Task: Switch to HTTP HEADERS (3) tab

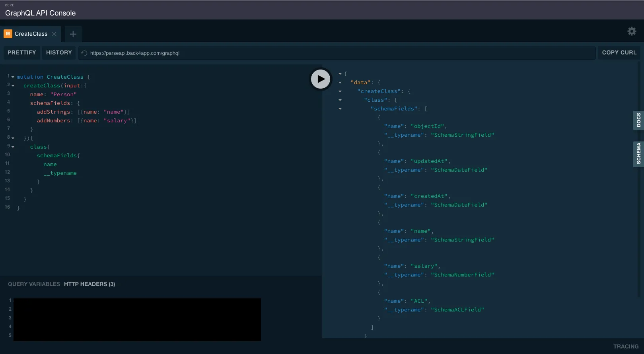Action: [x=89, y=284]
